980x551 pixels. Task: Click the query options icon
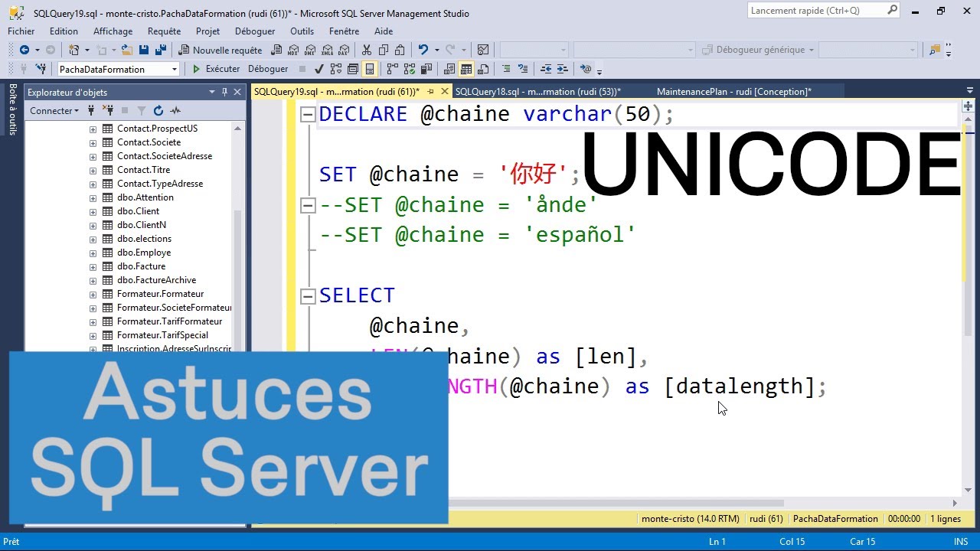coord(352,69)
